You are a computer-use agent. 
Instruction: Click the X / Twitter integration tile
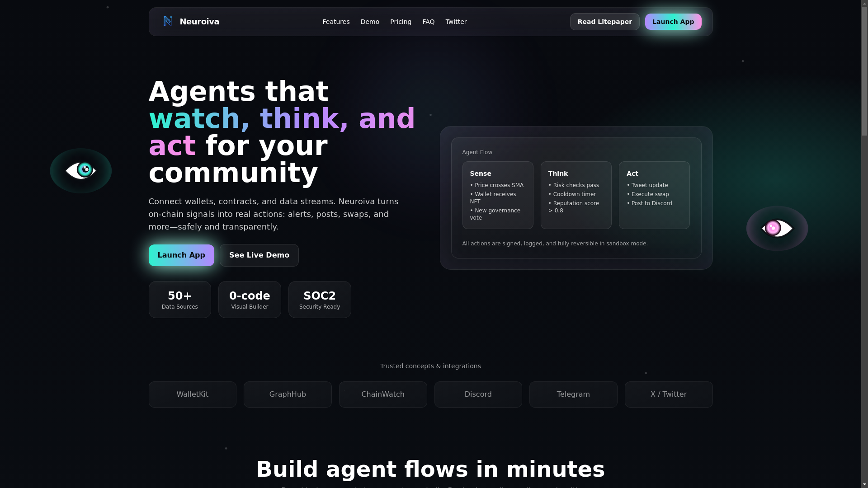(669, 394)
